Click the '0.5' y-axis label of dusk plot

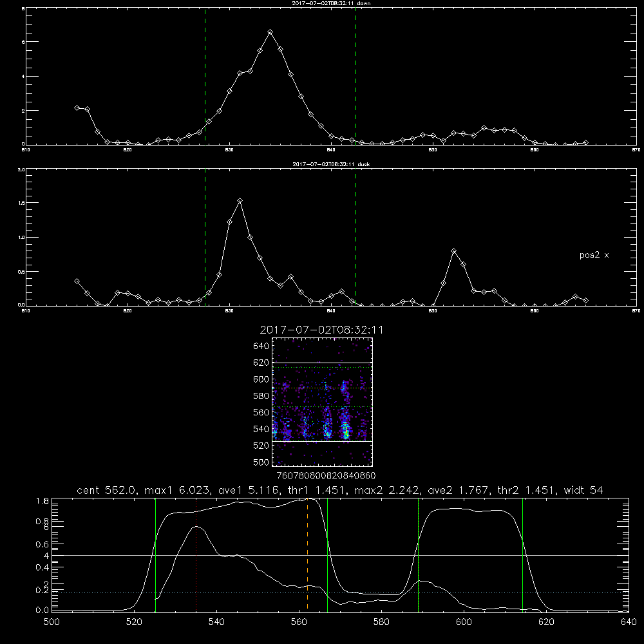tap(22, 272)
